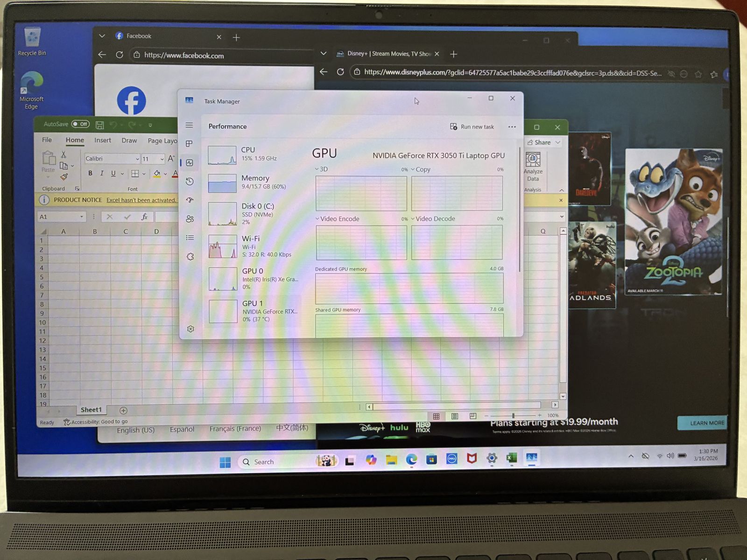Open the Insert ribbon tab in Excel
Viewport: 747px width, 560px height.
tap(103, 140)
